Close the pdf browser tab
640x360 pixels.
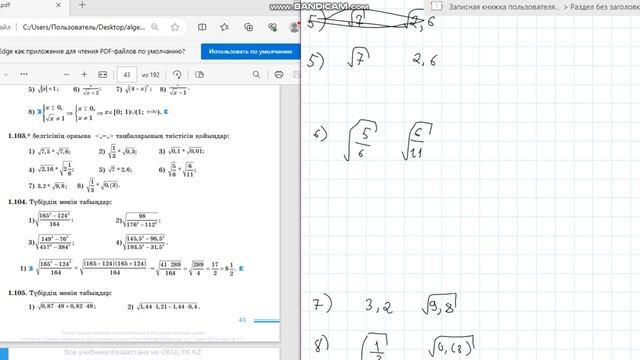tap(58, 5)
